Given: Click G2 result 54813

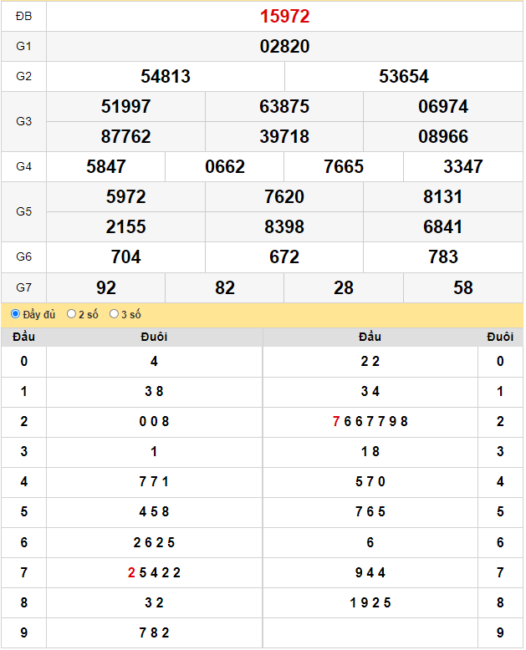Looking at the screenshot, I should (x=165, y=77).
